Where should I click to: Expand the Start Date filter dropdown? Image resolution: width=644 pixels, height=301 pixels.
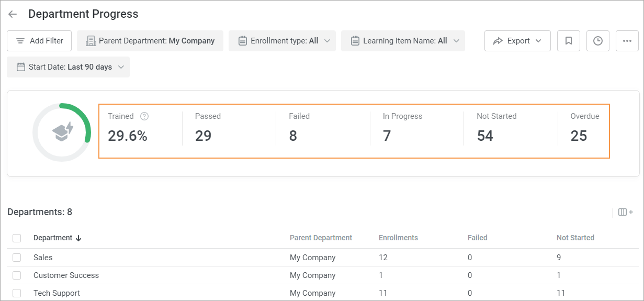tap(68, 67)
